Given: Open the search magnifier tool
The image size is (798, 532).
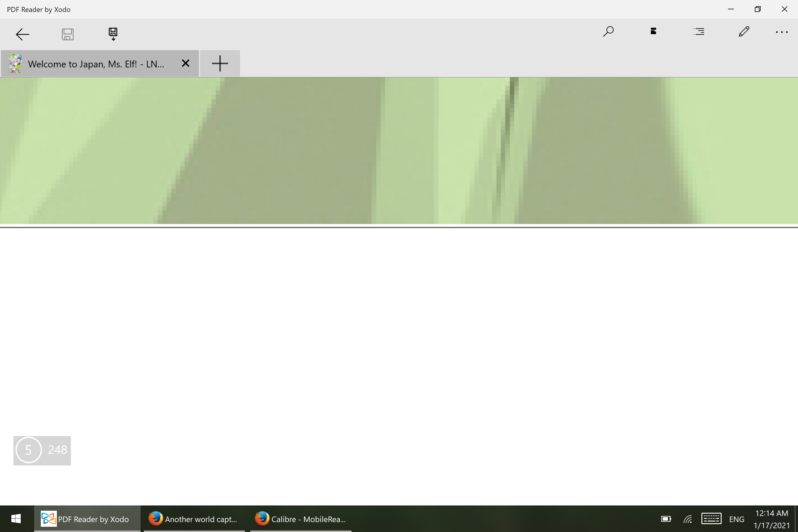Looking at the screenshot, I should 608,32.
